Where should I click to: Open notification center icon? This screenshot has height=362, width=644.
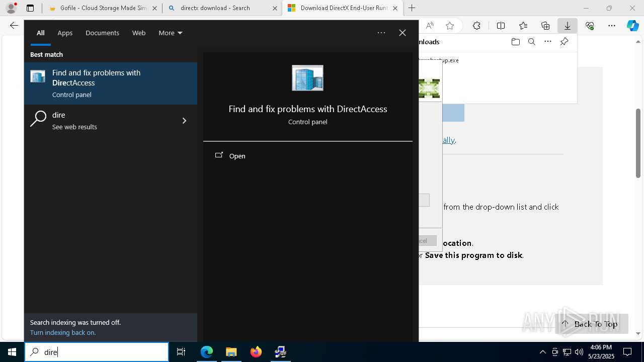627,352
